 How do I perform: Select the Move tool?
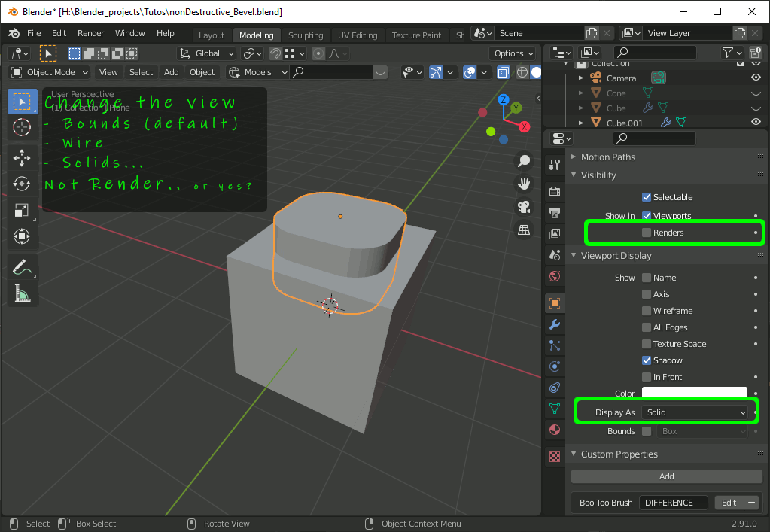tap(22, 158)
